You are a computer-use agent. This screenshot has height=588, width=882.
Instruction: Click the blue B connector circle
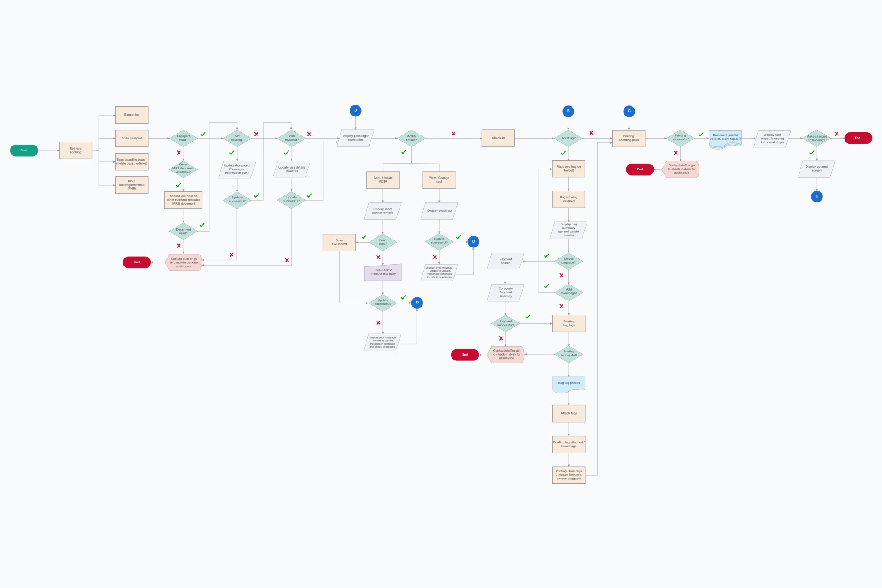point(568,111)
